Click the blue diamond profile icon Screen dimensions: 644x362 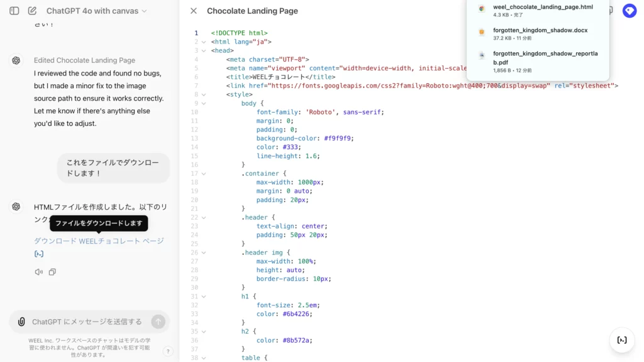point(629,11)
